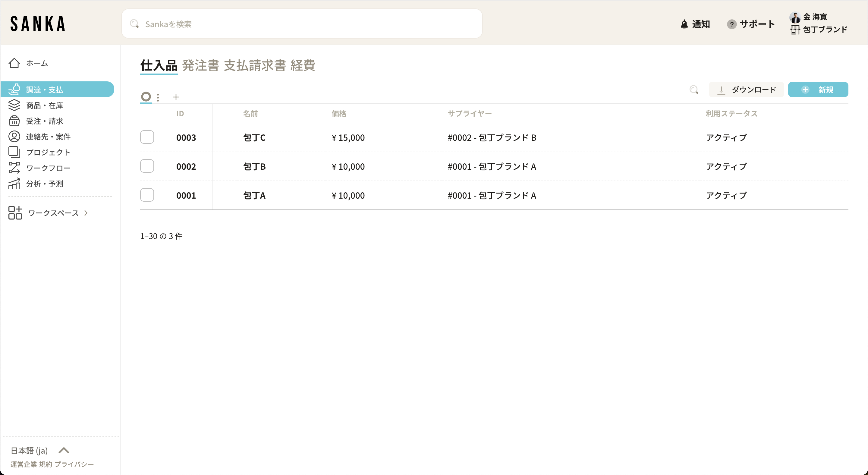868x475 pixels.
Task: Open 受注・請求 basket icon
Action: 14,121
